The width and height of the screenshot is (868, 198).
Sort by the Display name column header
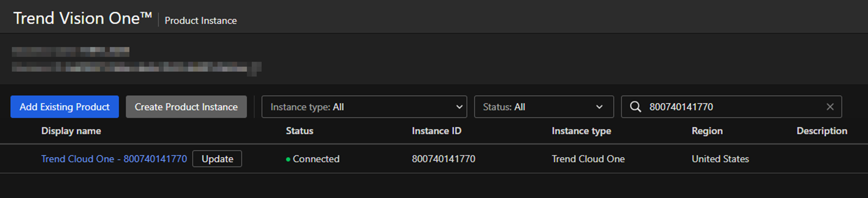(x=71, y=131)
